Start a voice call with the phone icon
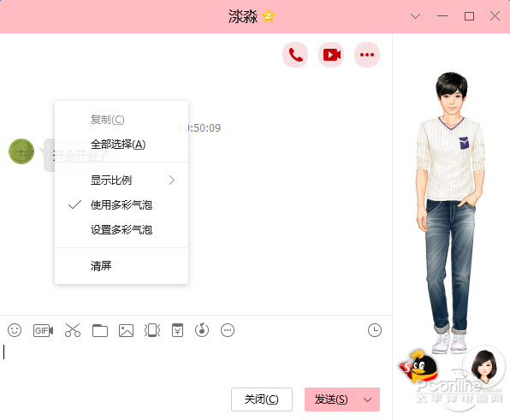 [295, 55]
